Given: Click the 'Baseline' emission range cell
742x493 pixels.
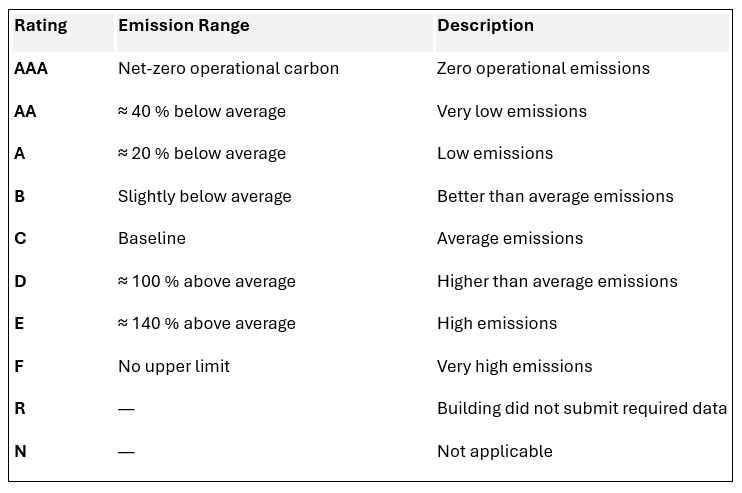Looking at the screenshot, I should pyautogui.click(x=152, y=238).
